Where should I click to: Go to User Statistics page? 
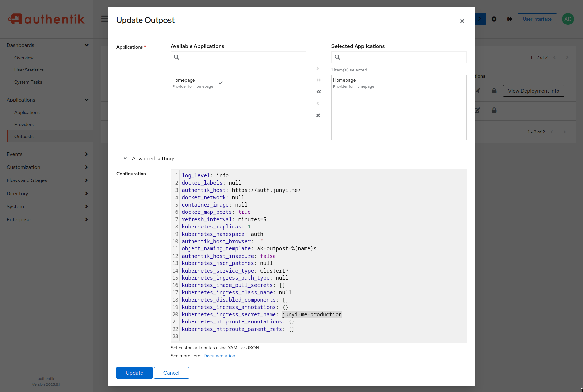pos(29,70)
